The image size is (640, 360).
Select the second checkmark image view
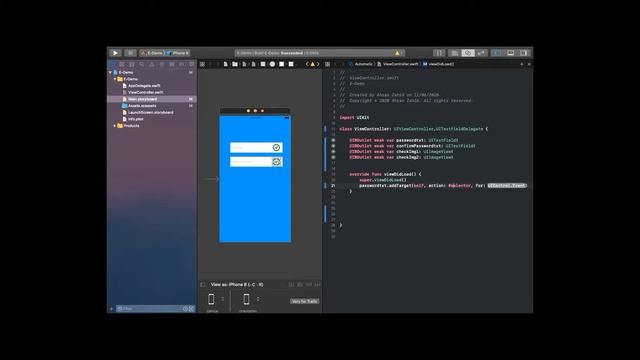pos(276,162)
